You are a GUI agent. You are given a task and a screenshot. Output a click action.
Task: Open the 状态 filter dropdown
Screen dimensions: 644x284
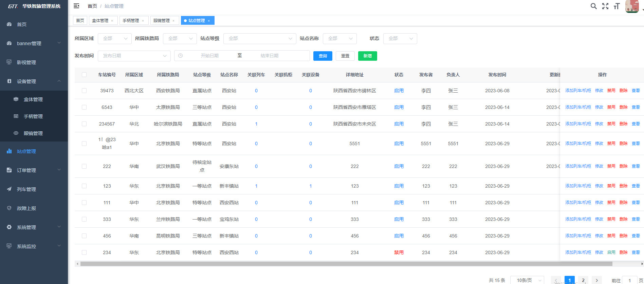pos(400,39)
